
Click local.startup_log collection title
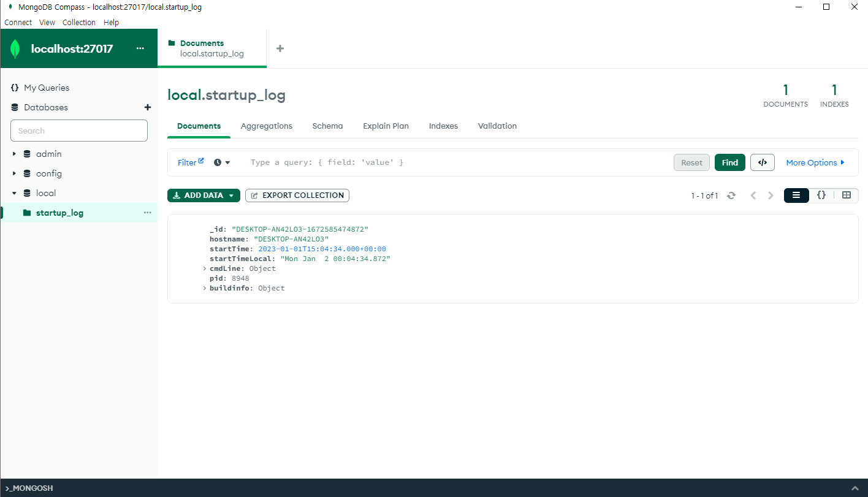pos(226,95)
